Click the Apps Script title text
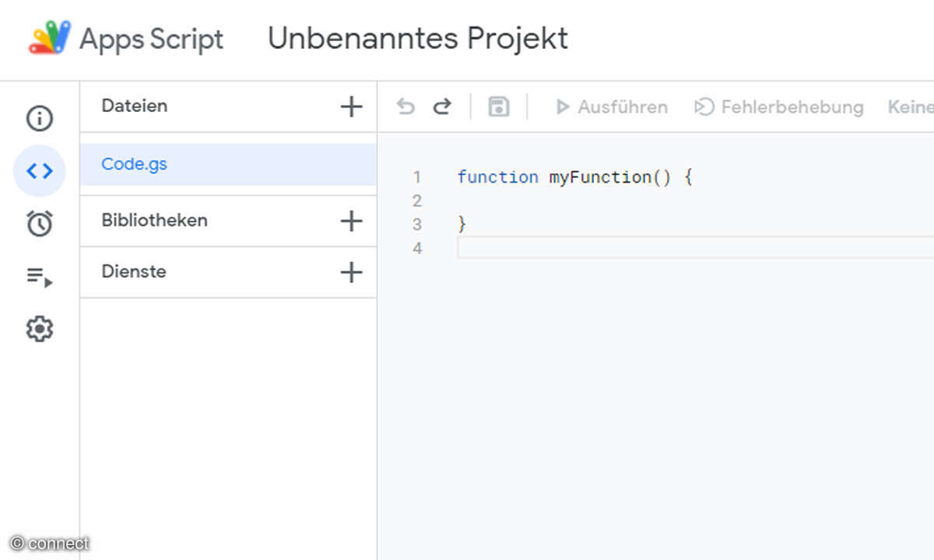The image size is (934, 560). tap(152, 40)
